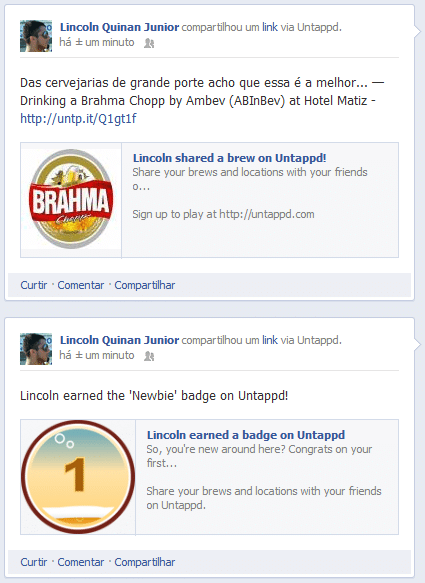Open the Brahma Chopp logo thumbnail
This screenshot has width=425, height=583.
point(71,200)
